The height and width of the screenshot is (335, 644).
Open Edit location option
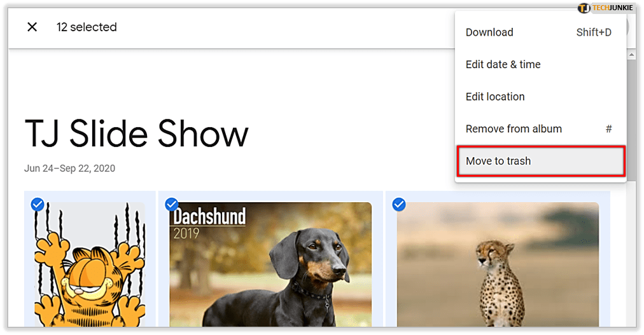pyautogui.click(x=495, y=97)
